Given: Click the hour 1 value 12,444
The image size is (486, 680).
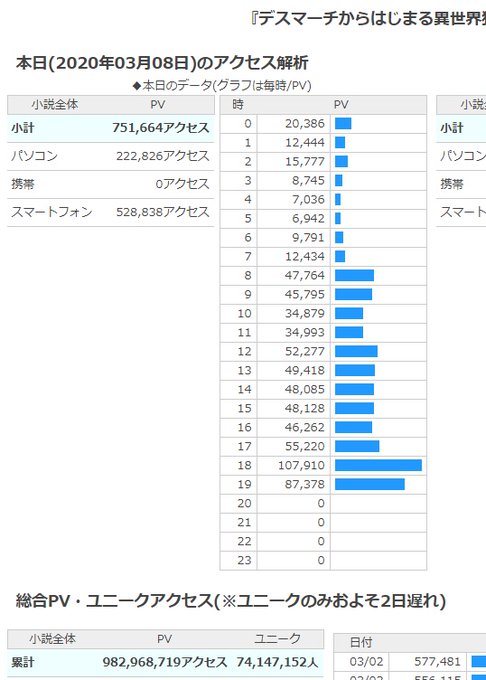Looking at the screenshot, I should 305,143.
